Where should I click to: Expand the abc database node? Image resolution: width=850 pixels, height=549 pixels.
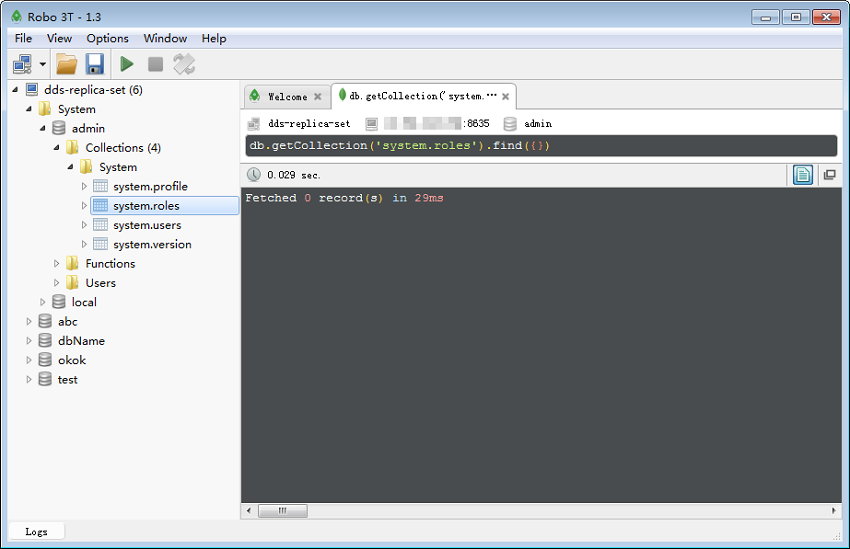pyautogui.click(x=29, y=322)
